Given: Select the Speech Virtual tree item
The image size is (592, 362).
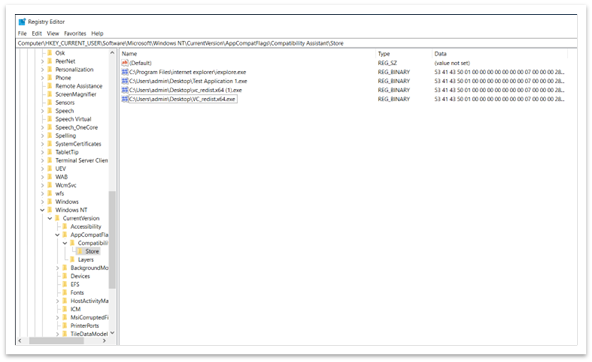Looking at the screenshot, I should 73,119.
